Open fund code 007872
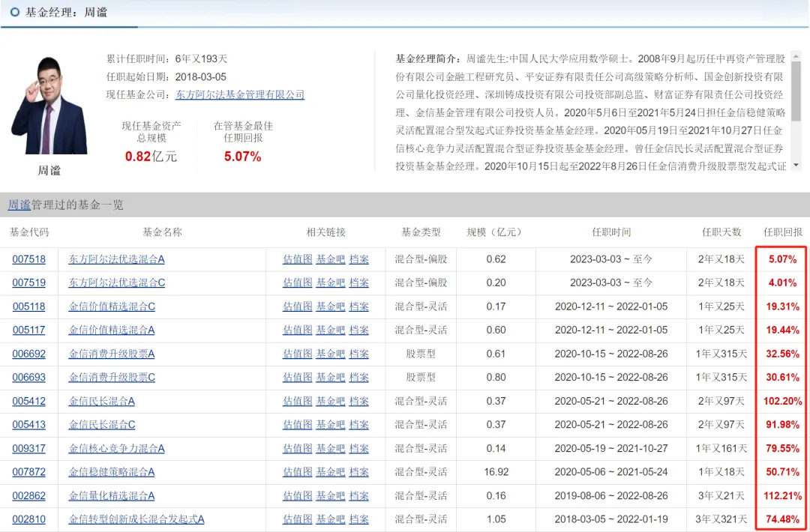This screenshot has width=810, height=532. (29, 471)
